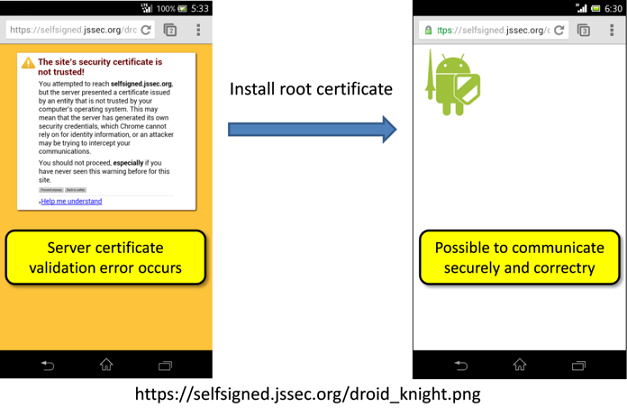Tap the Home button on the left phone

[106, 365]
